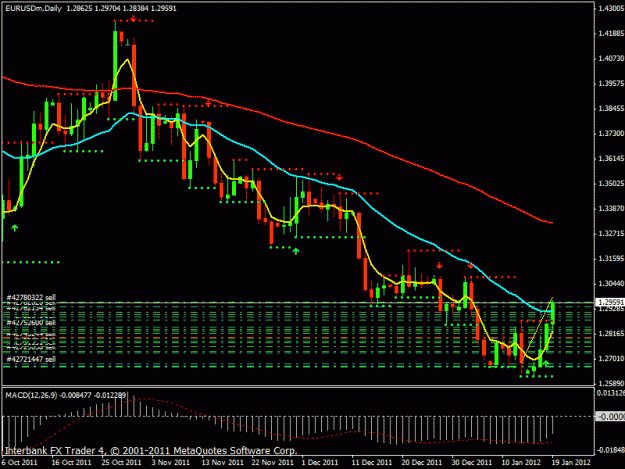625x469 pixels.
Task: Click the 1.40730 price axis label
Action: (x=611, y=59)
